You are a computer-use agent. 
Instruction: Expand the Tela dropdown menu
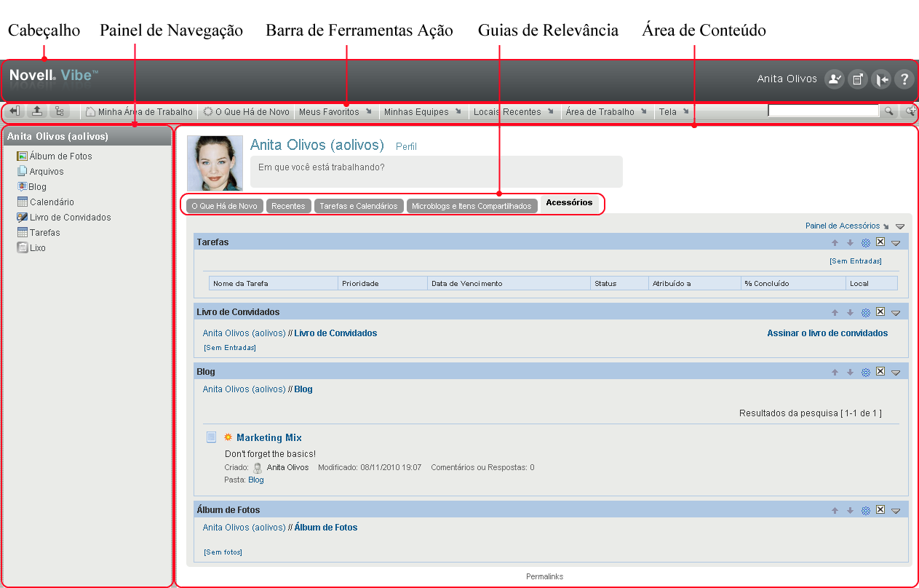pyautogui.click(x=687, y=112)
